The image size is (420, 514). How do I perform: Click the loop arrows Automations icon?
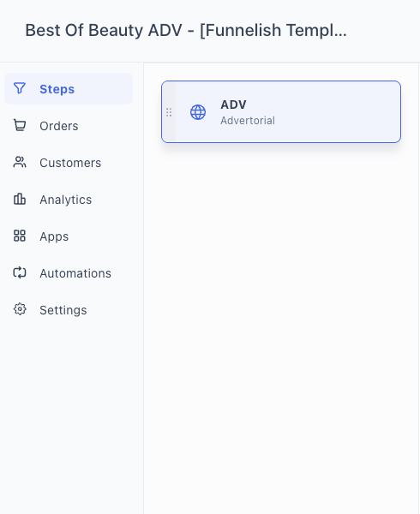20,272
